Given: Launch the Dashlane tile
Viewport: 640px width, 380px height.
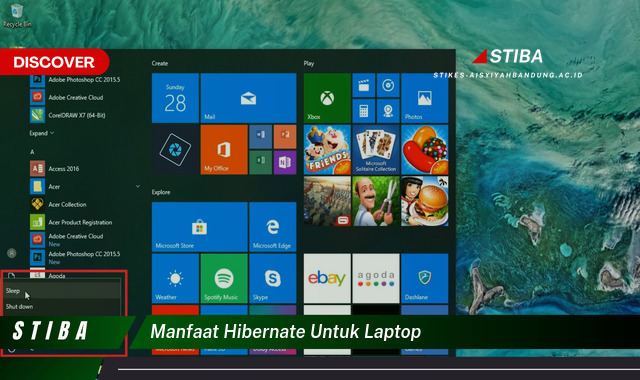Looking at the screenshot, I should [424, 278].
